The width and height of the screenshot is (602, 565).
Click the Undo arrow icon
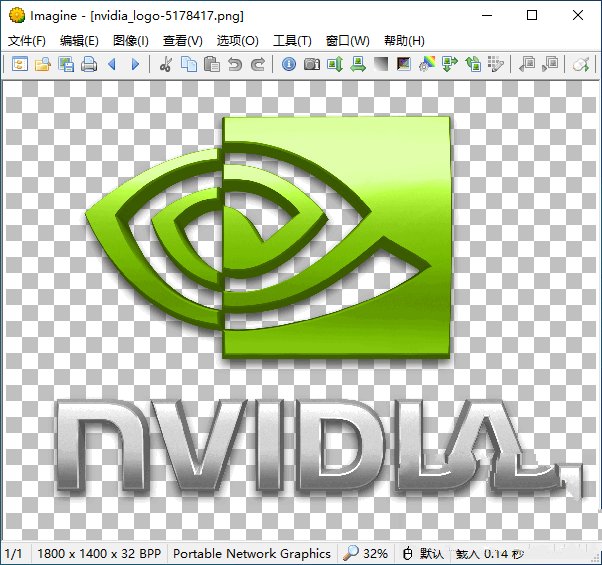[235, 64]
